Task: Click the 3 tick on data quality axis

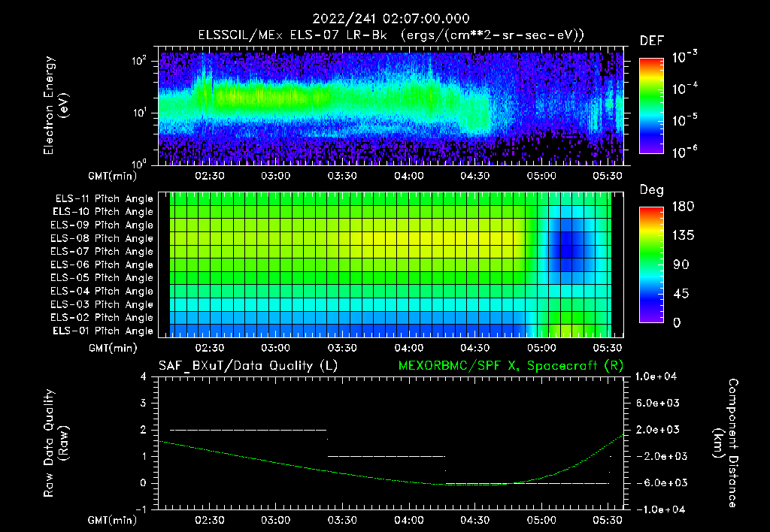Action: (144, 403)
